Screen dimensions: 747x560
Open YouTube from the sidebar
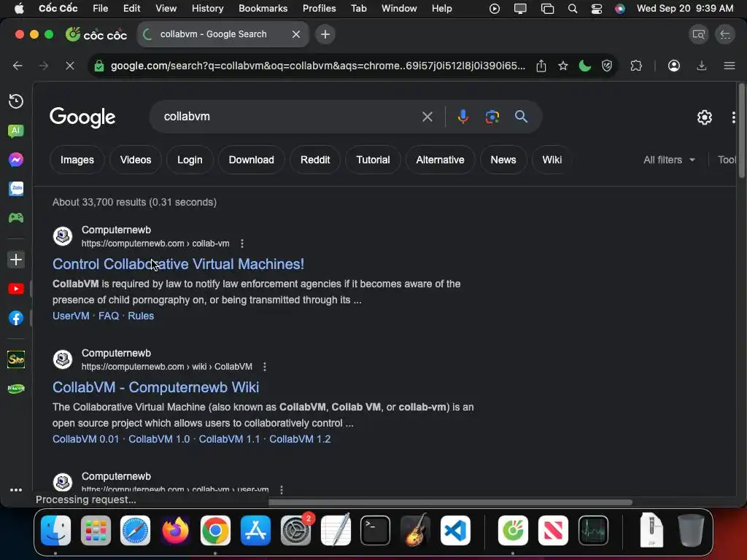[16, 289]
